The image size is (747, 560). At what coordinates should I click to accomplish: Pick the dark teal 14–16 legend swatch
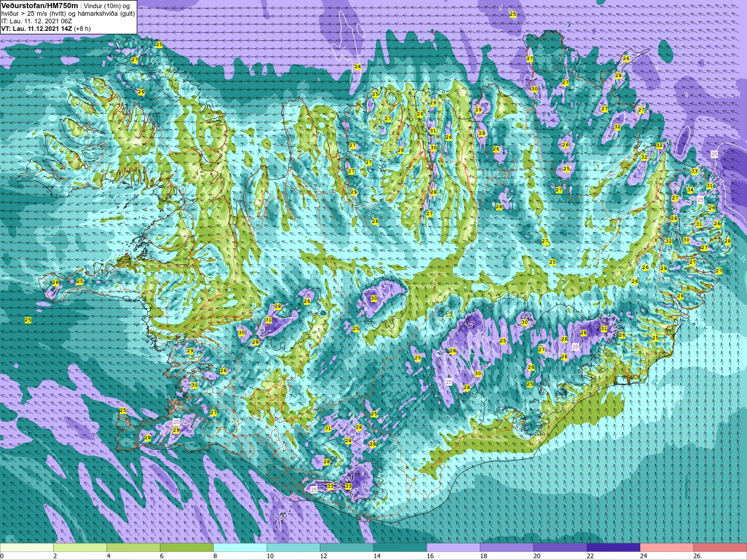[400, 548]
